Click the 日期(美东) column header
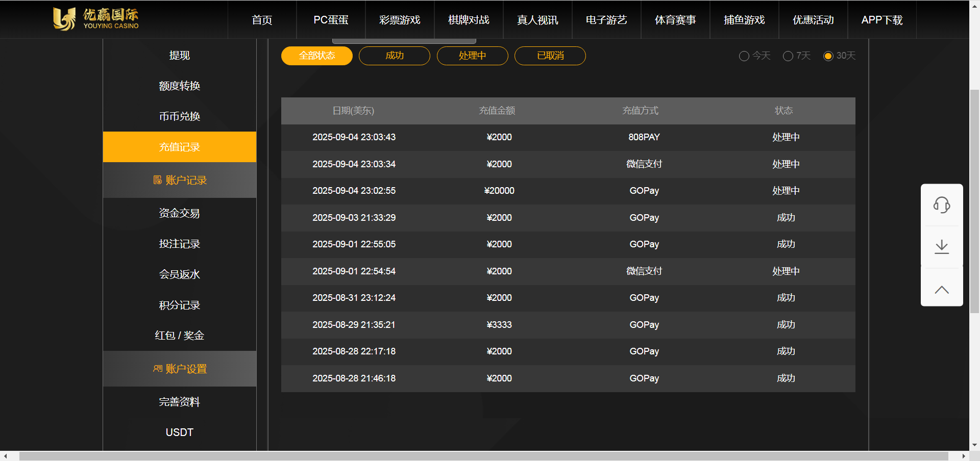The width and height of the screenshot is (980, 461). tap(353, 111)
